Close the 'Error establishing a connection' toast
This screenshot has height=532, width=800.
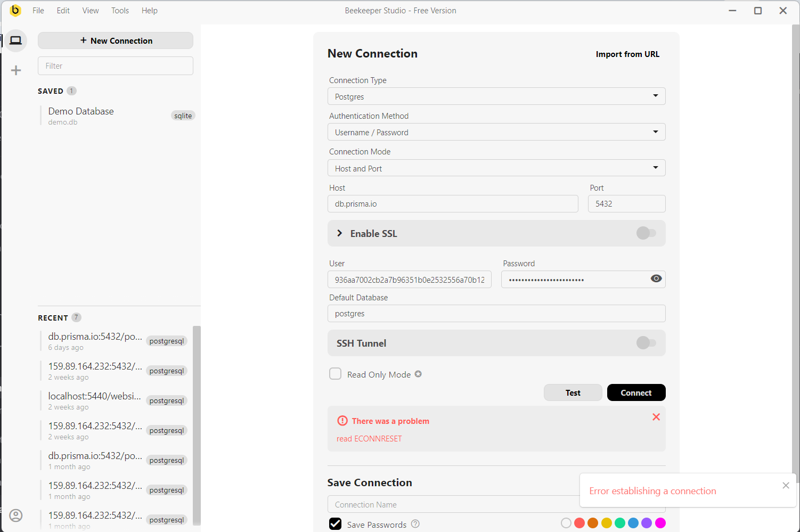coord(786,485)
